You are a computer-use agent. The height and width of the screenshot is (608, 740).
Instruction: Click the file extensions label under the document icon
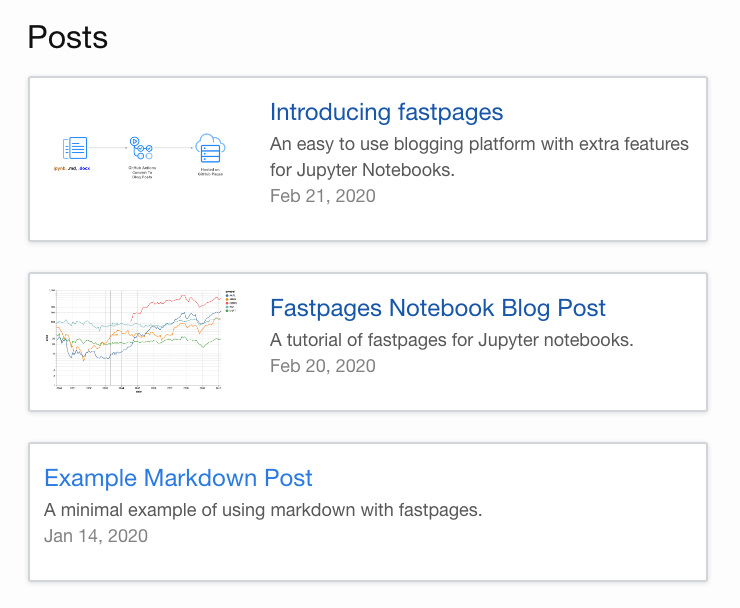pyautogui.click(x=75, y=170)
